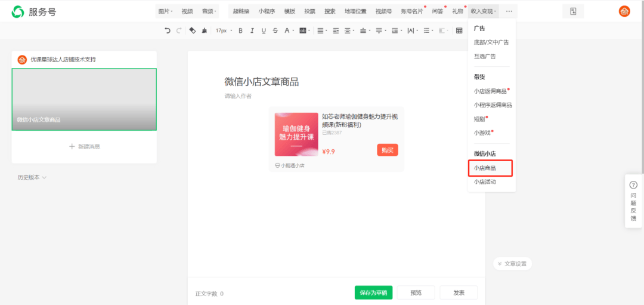Open the font color picker

coord(288,30)
